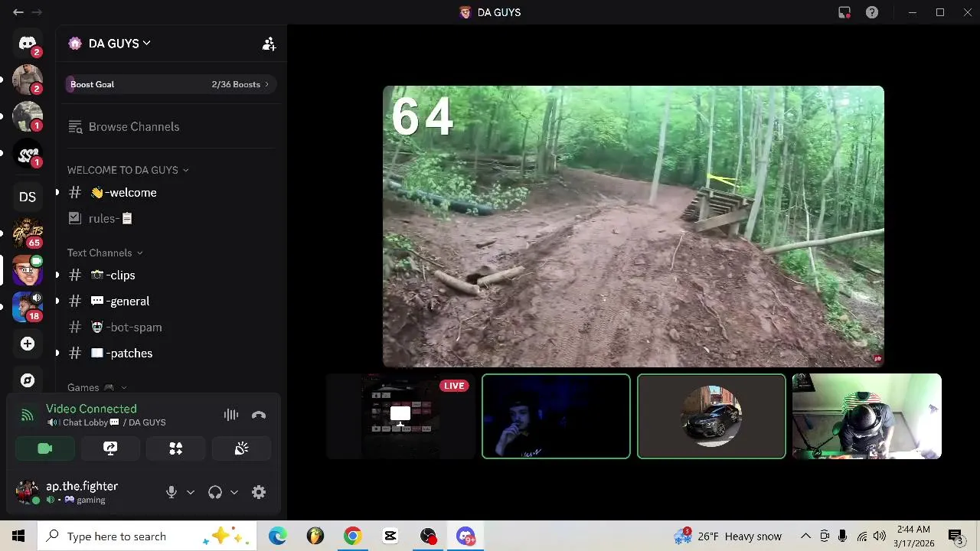Deafen with the headphones icon
Screen dimensions: 980x551
(215, 492)
